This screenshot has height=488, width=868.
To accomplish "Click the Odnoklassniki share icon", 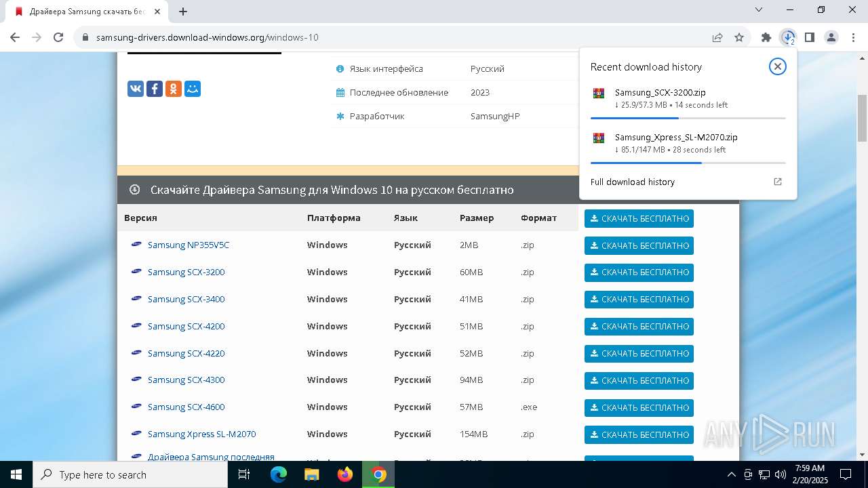I will (174, 89).
